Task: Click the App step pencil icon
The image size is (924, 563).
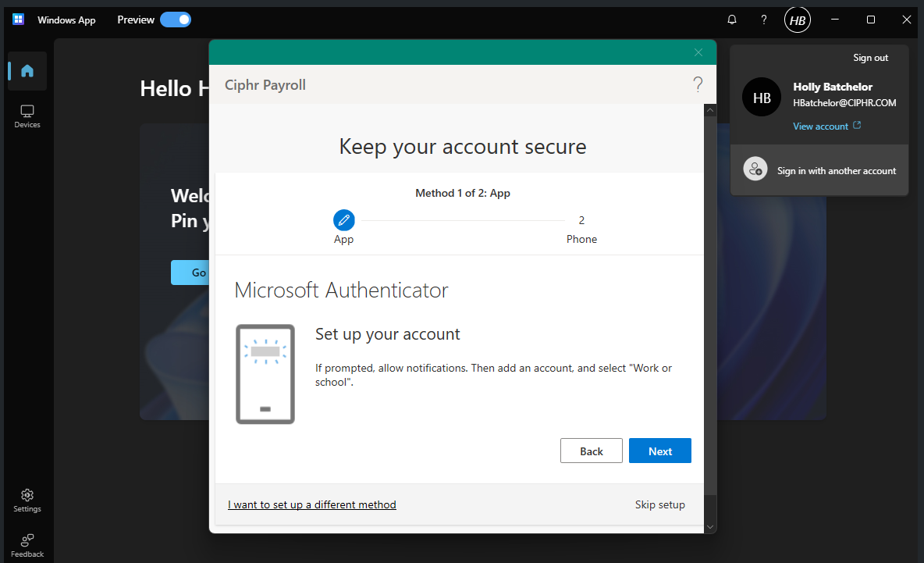Action: coord(344,220)
